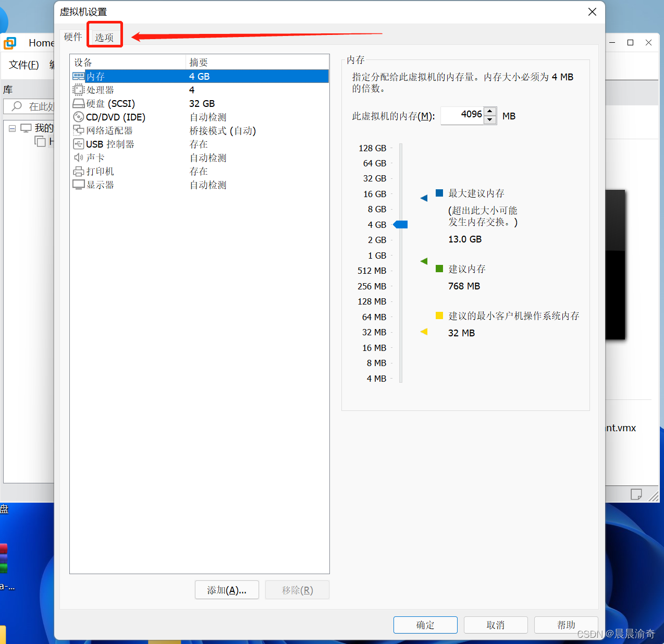Click the memory device icon
This screenshot has height=644, width=664.
(x=79, y=76)
